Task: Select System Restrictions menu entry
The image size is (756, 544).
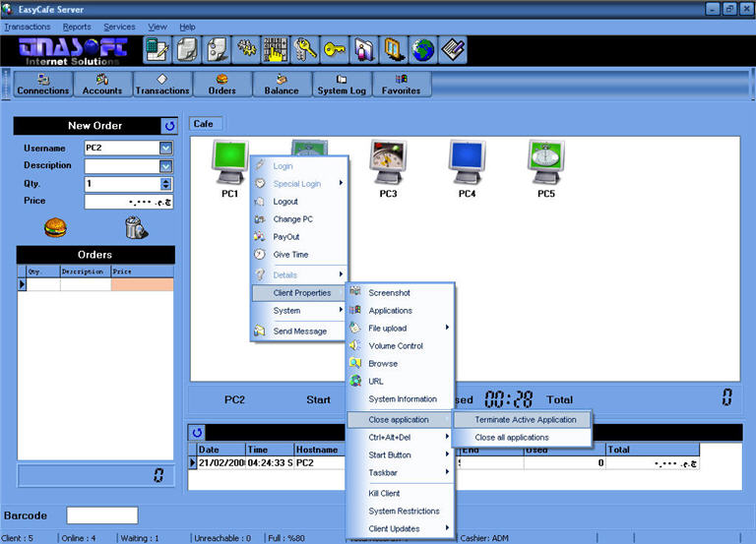Action: (401, 512)
